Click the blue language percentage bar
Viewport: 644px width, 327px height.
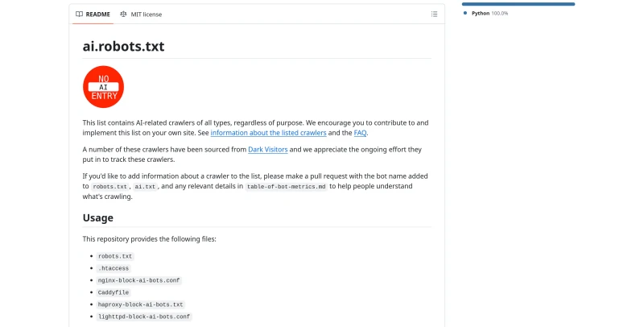518,4
